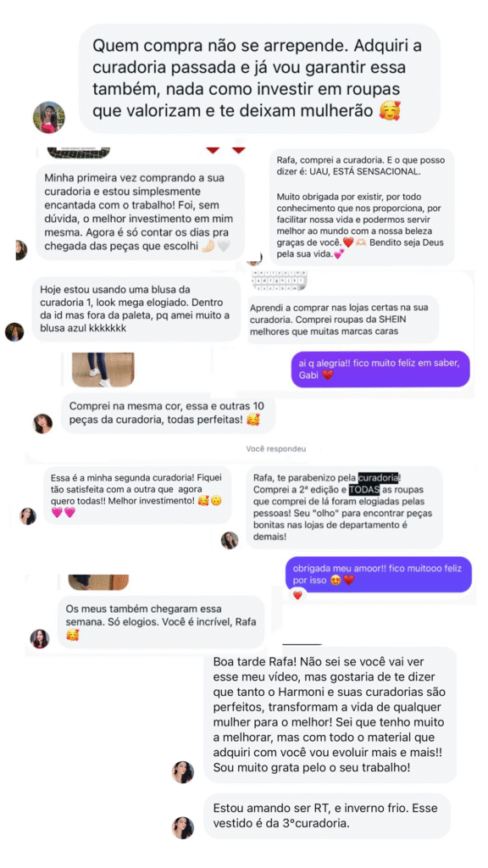Click heart reaction under 'obrigada meu amoor' bubble
The width and height of the screenshot is (488, 868).
(297, 596)
